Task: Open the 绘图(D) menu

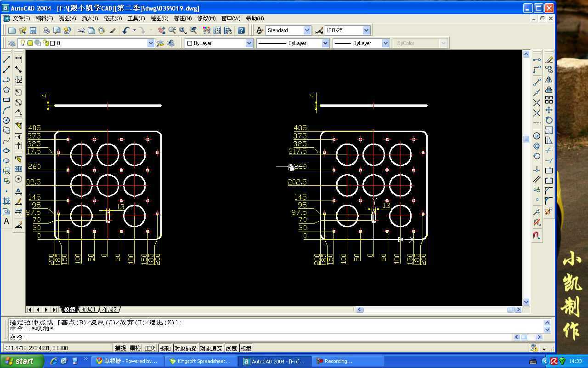Action: click(159, 18)
